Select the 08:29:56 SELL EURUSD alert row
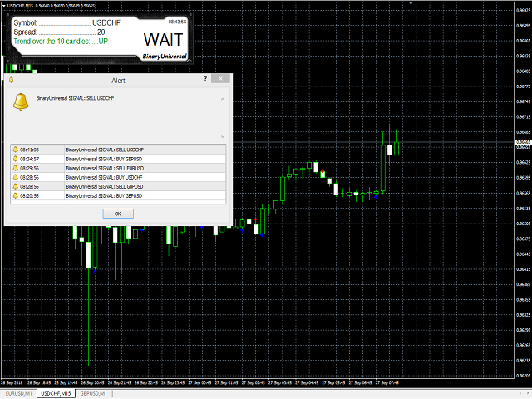The image size is (532, 399). (x=118, y=168)
